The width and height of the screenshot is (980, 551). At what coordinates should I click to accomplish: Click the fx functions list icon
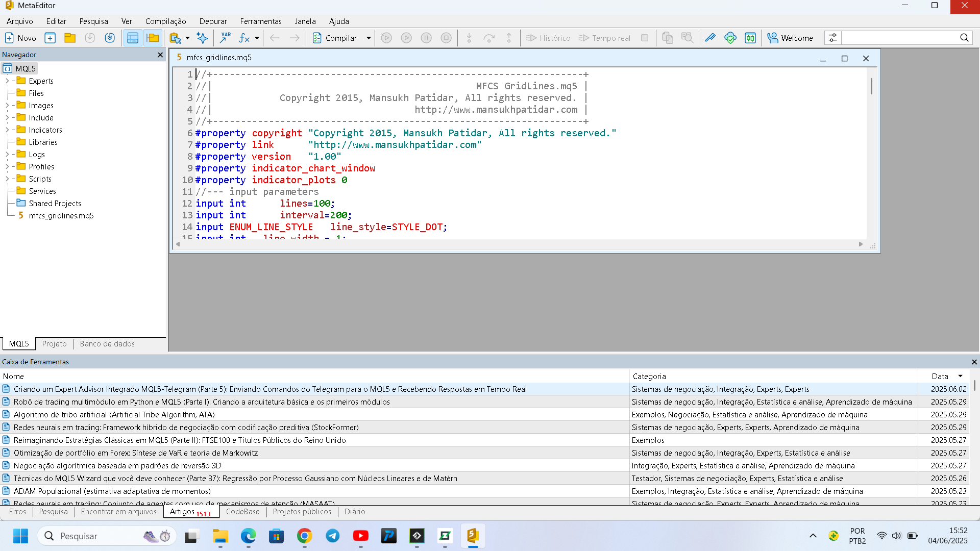pyautogui.click(x=244, y=38)
